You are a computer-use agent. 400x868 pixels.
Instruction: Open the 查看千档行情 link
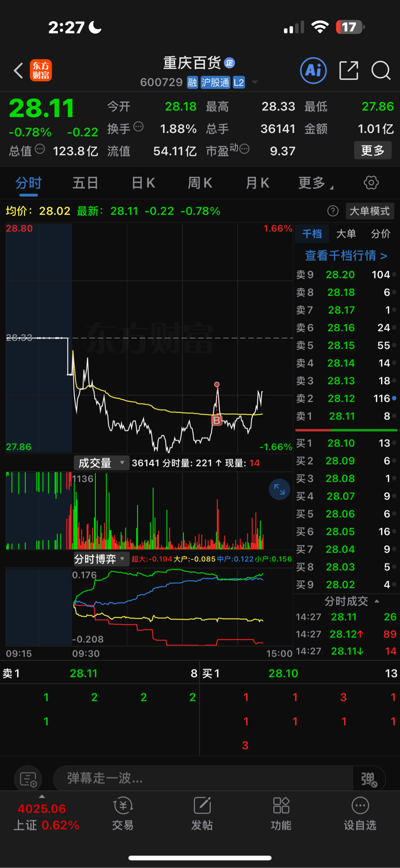pos(346,255)
